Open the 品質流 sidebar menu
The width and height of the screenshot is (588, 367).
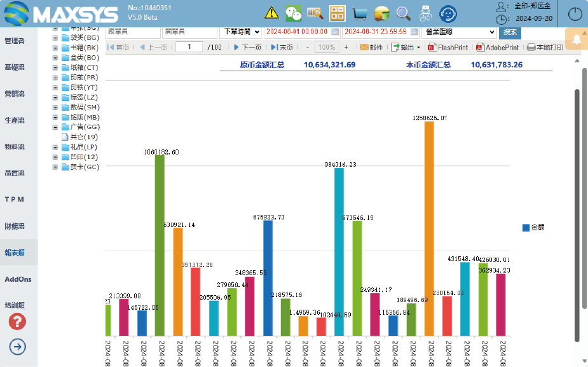point(15,173)
